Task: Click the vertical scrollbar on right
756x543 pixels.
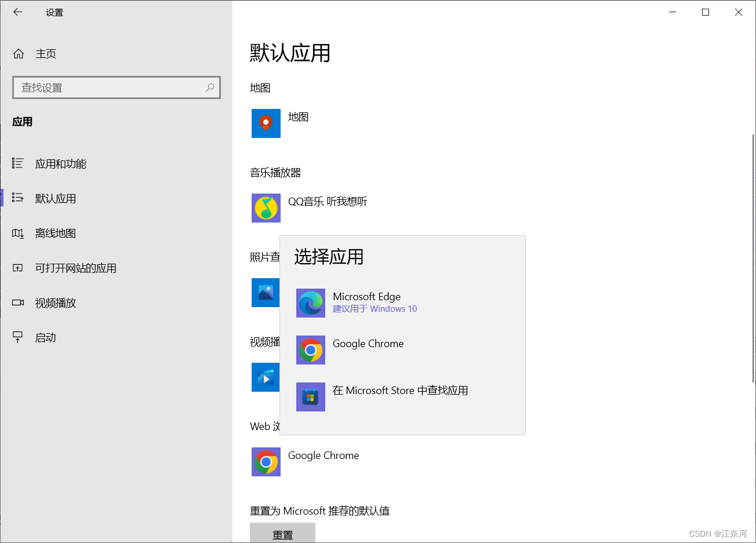Action: [753, 258]
